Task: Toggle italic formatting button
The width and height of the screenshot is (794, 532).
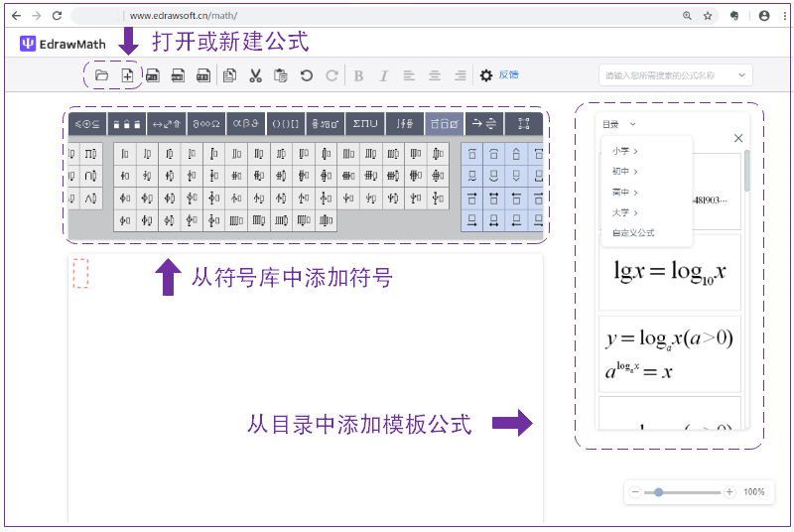Action: 383,75
